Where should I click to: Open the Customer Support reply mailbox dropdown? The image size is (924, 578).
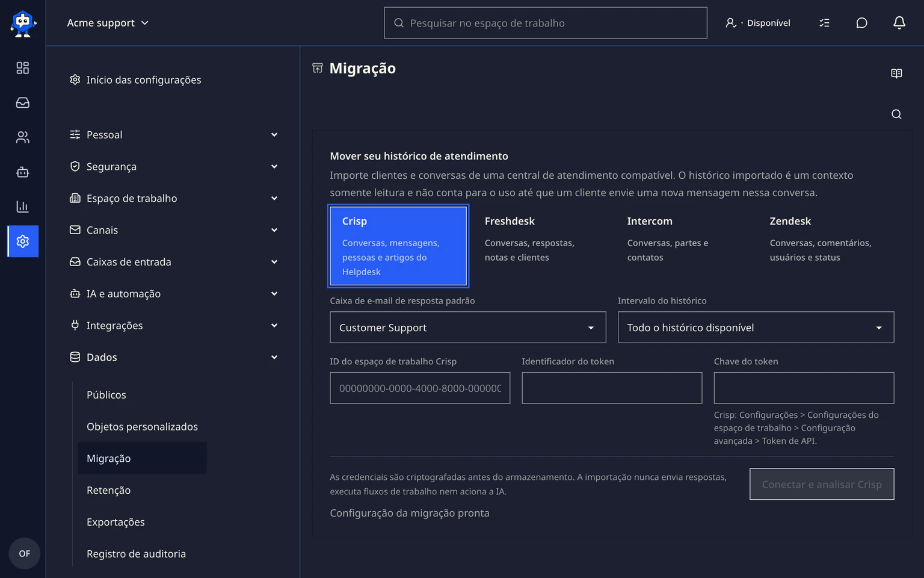click(x=468, y=328)
